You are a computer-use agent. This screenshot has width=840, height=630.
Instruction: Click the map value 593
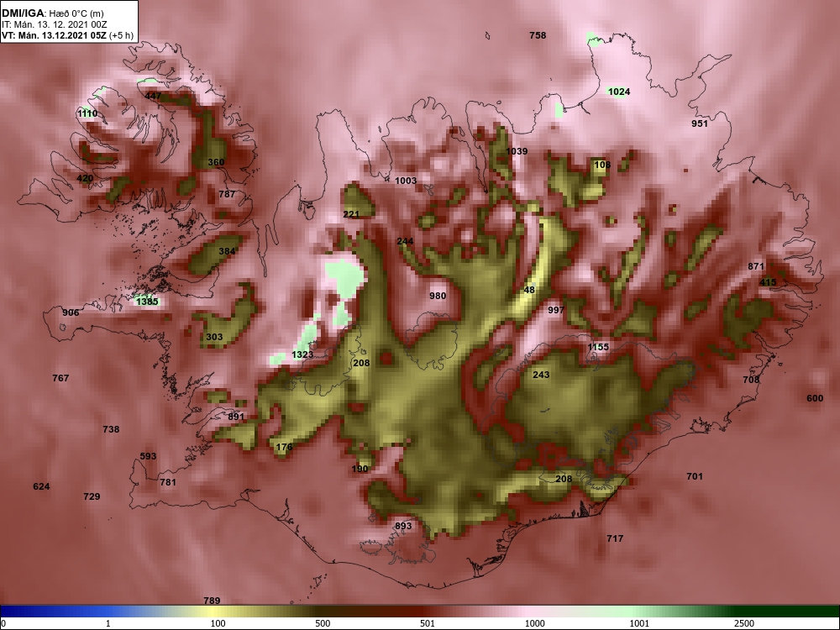tap(148, 456)
